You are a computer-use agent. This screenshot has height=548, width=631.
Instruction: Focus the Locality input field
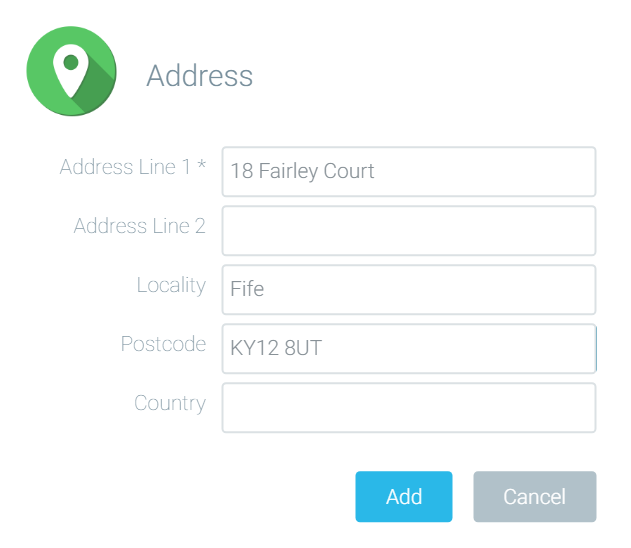[409, 290]
